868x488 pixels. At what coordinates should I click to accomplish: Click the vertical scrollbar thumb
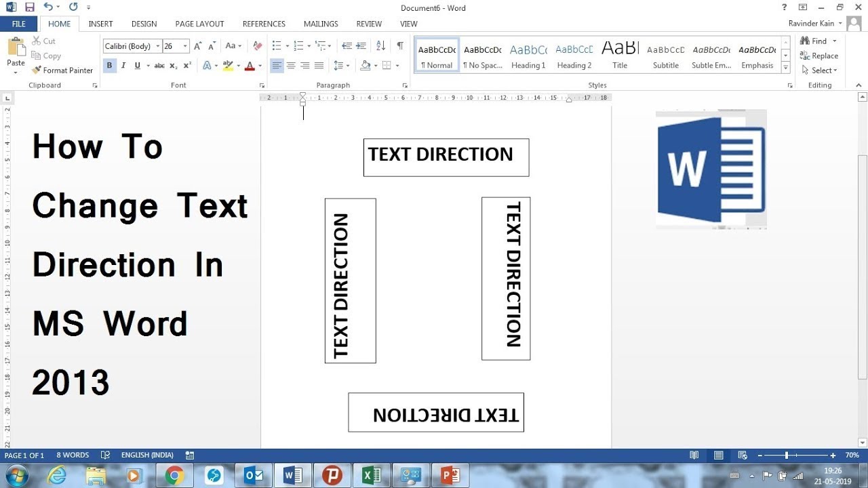tap(863, 266)
